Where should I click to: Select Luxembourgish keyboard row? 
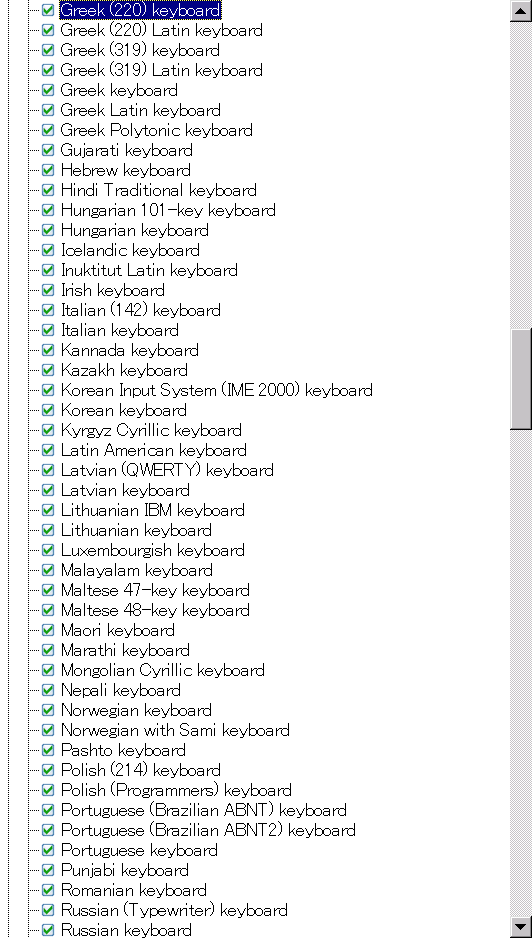pos(153,550)
